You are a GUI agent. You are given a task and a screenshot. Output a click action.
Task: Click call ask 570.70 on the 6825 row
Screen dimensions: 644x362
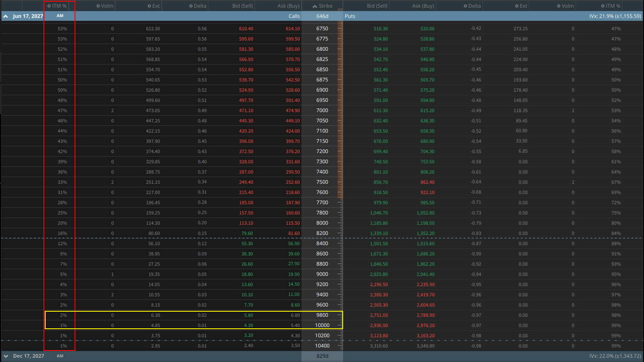tap(293, 59)
